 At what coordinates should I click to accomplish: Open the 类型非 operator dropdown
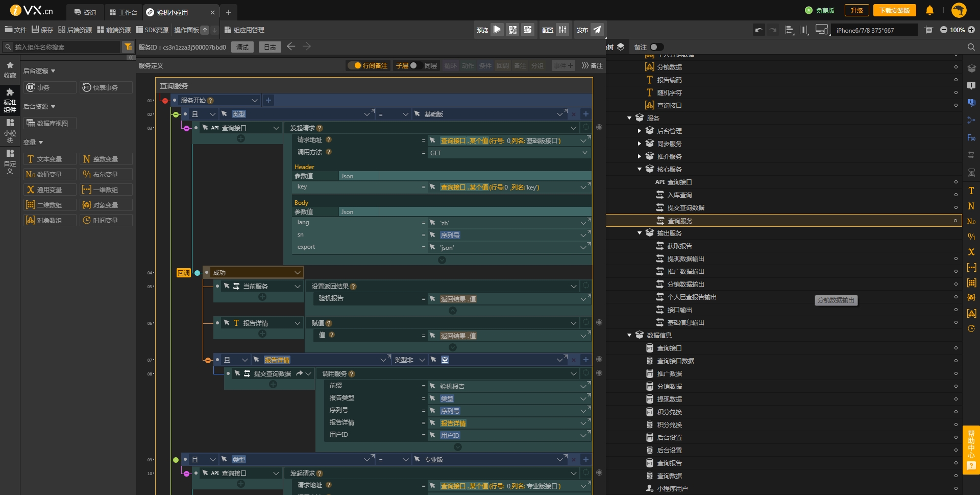(409, 360)
